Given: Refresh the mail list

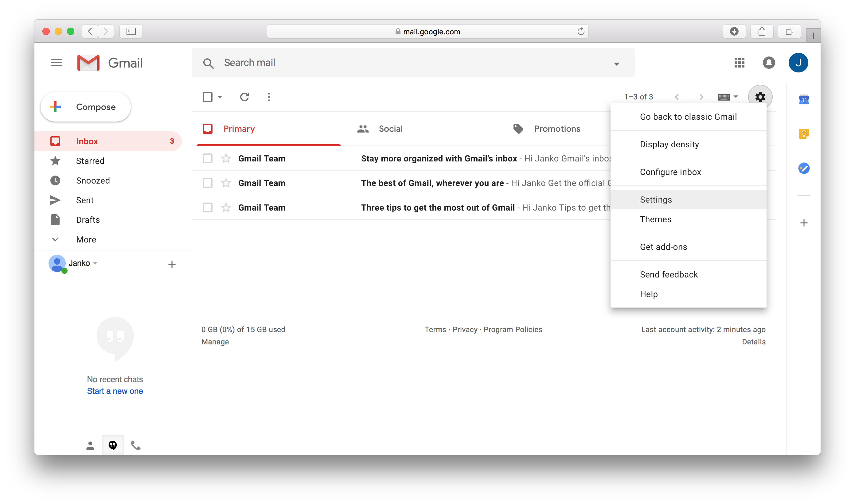Looking at the screenshot, I should click(244, 97).
